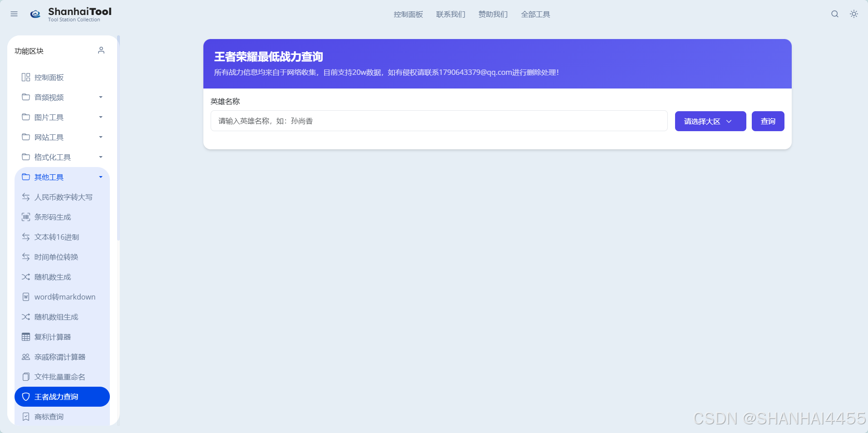Open 控制面板 in the top navigation
Screen dimensions: 868x433
[408, 15]
